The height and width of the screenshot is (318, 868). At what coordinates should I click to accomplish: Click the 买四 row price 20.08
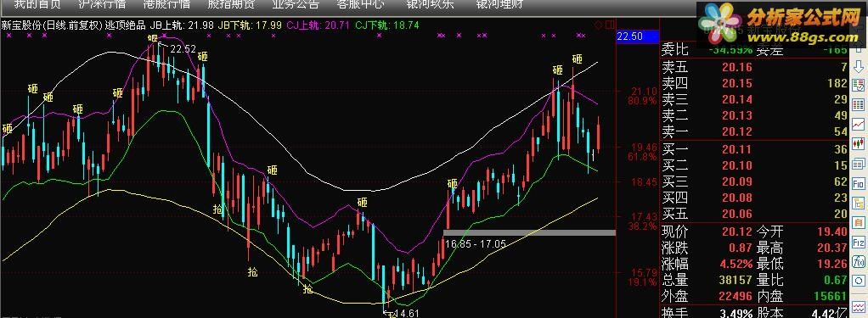tap(737, 198)
